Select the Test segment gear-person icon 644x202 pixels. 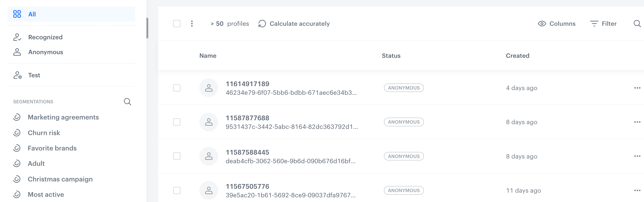pos(17,75)
